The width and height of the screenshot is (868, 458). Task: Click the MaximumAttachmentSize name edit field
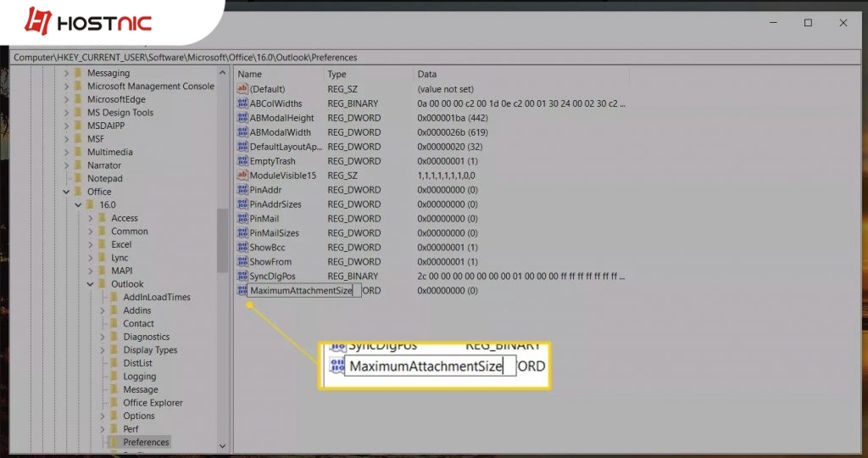pos(304,290)
